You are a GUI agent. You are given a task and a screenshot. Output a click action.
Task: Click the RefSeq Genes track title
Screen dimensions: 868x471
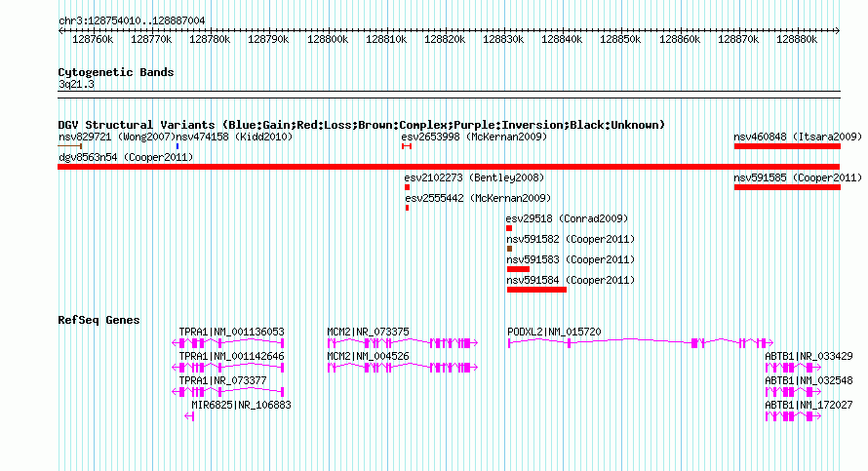point(99,320)
